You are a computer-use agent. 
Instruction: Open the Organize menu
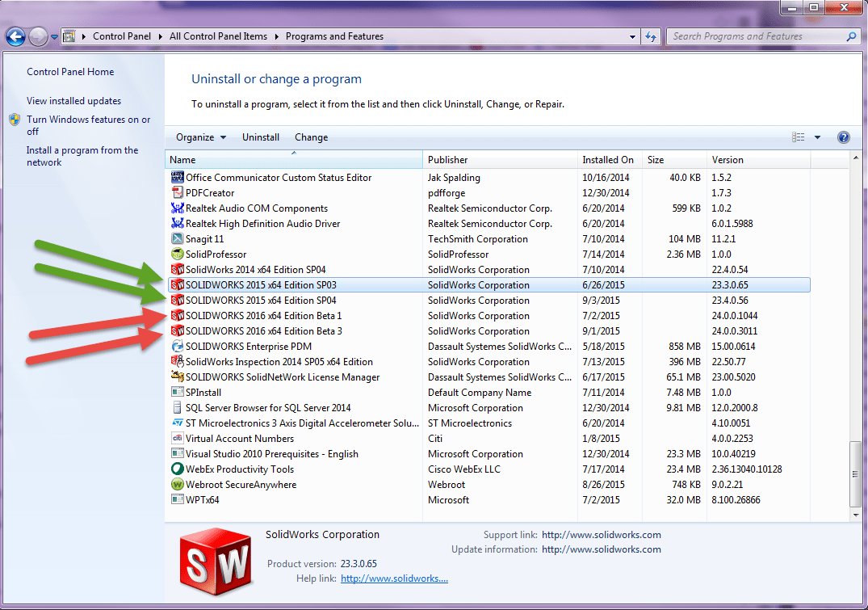(x=201, y=137)
